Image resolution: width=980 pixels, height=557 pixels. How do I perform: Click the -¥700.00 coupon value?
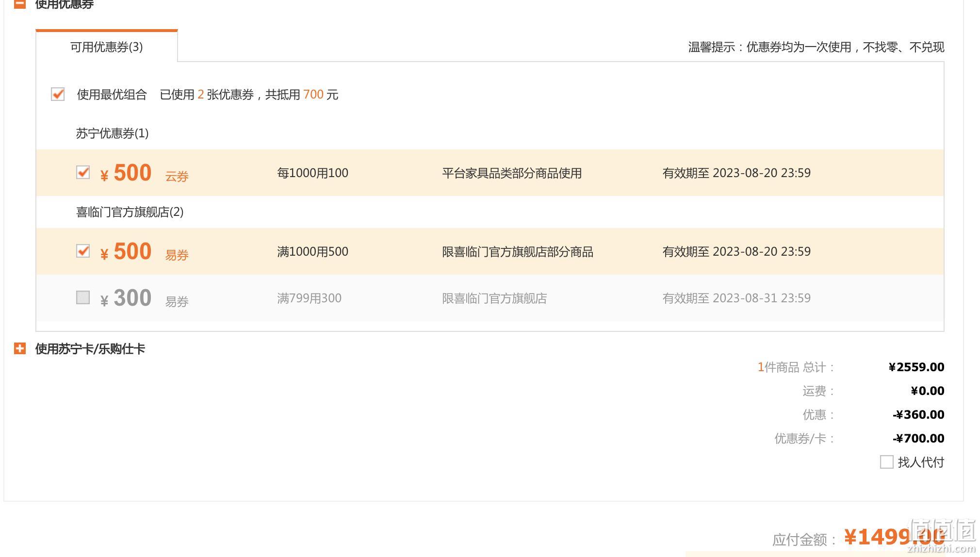[918, 439]
